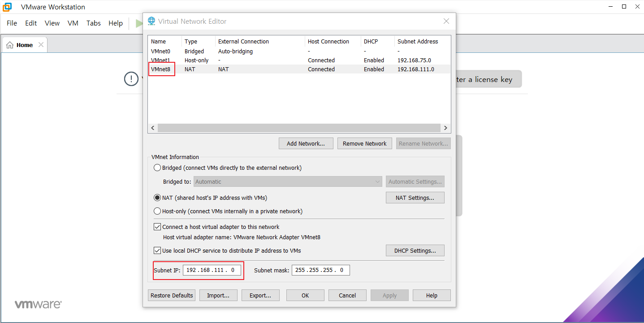Toggle Use local DHCP service checkbox
The image size is (644, 323).
[x=157, y=250]
